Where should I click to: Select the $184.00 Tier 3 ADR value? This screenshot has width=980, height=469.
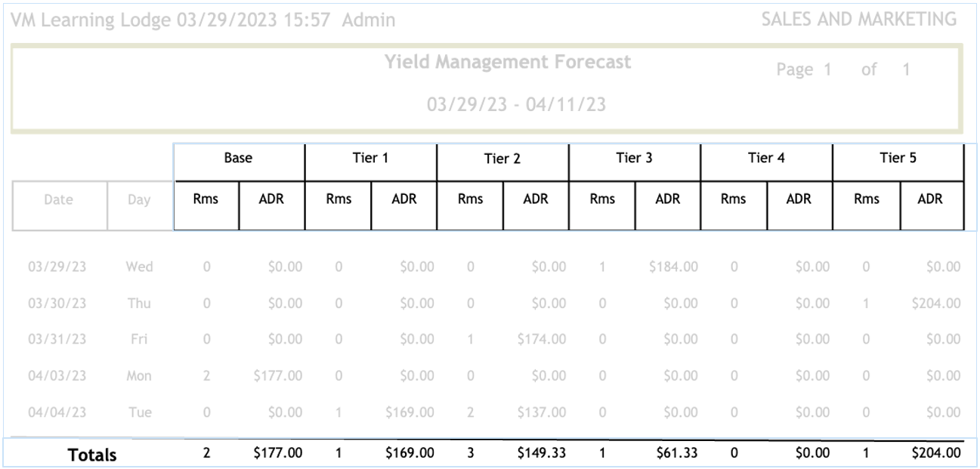(672, 267)
